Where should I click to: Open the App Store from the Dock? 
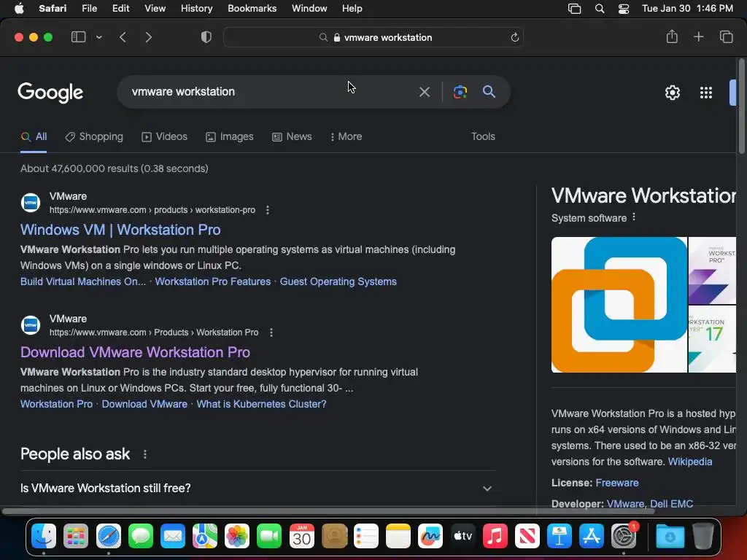coord(591,536)
